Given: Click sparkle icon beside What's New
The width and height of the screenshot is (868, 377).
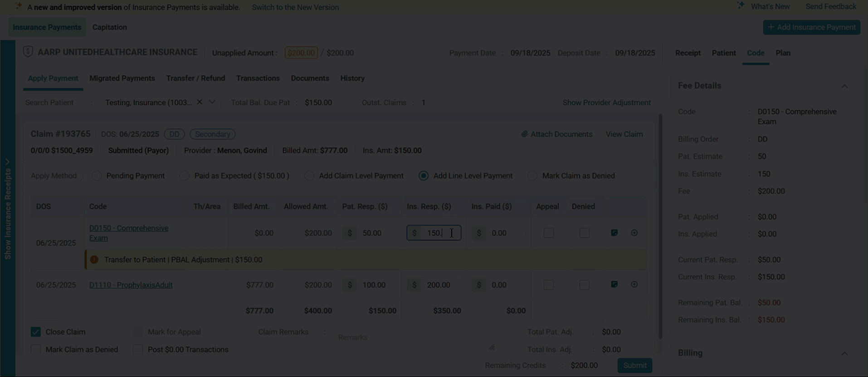Looking at the screenshot, I should (x=741, y=6).
